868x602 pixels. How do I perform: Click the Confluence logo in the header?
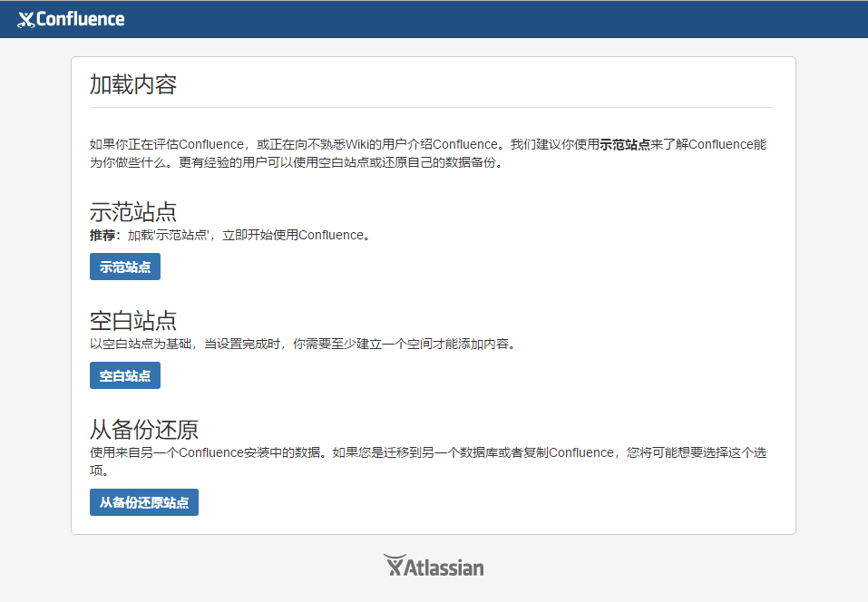(x=71, y=19)
